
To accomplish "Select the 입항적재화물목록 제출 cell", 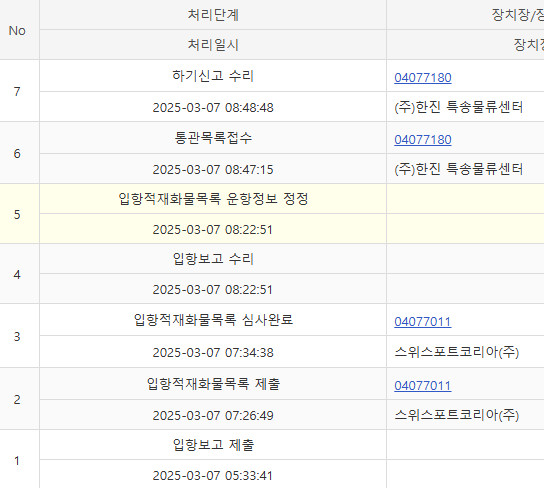I will click(x=213, y=384).
